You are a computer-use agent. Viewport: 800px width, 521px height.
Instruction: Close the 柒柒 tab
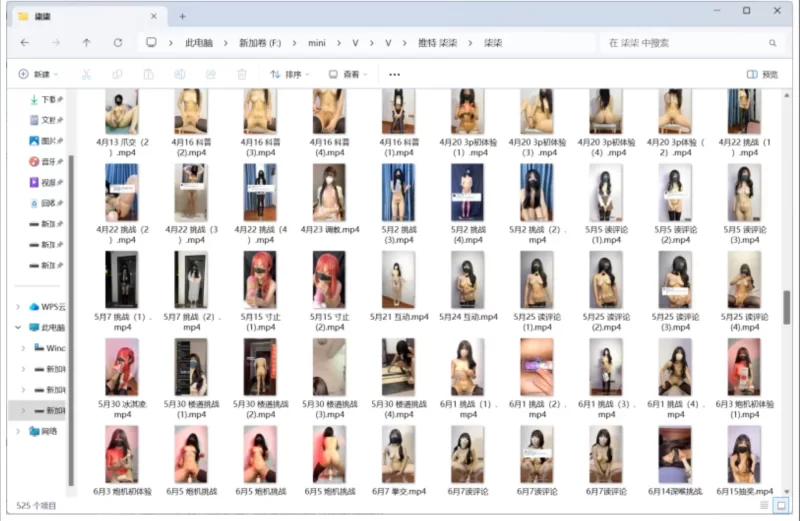154,16
